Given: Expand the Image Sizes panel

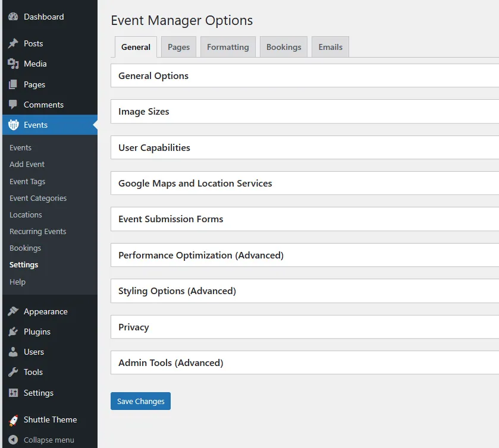Looking at the screenshot, I should coord(144,112).
